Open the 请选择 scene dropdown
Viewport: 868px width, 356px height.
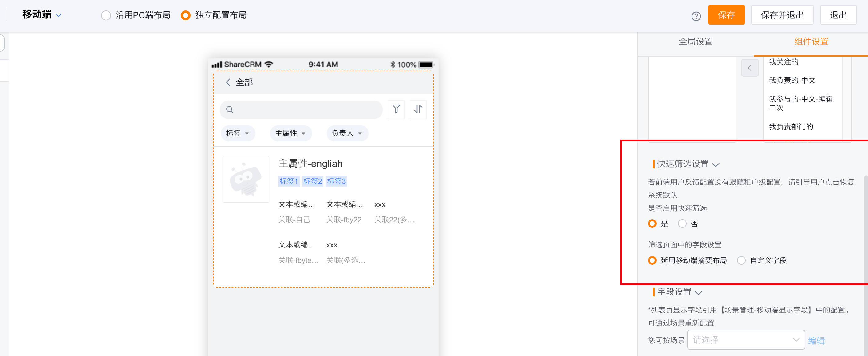pos(746,339)
